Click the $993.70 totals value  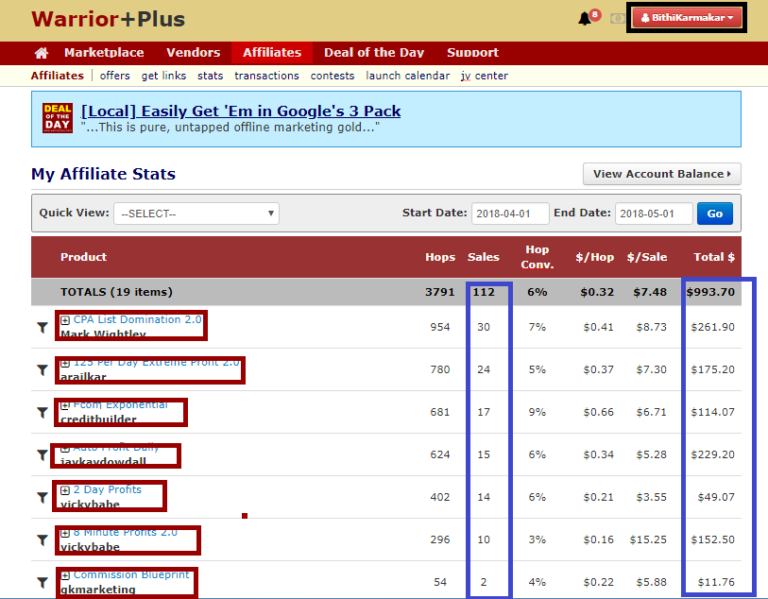[x=711, y=292]
